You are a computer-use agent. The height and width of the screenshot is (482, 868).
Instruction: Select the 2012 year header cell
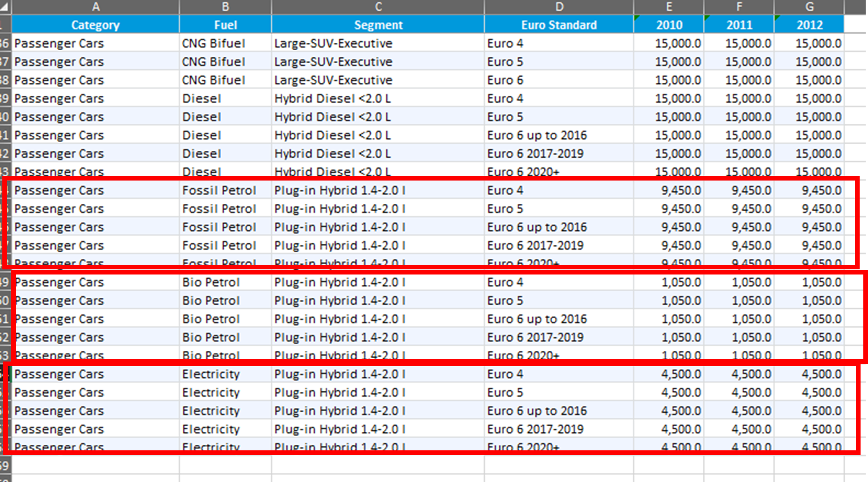click(x=809, y=25)
